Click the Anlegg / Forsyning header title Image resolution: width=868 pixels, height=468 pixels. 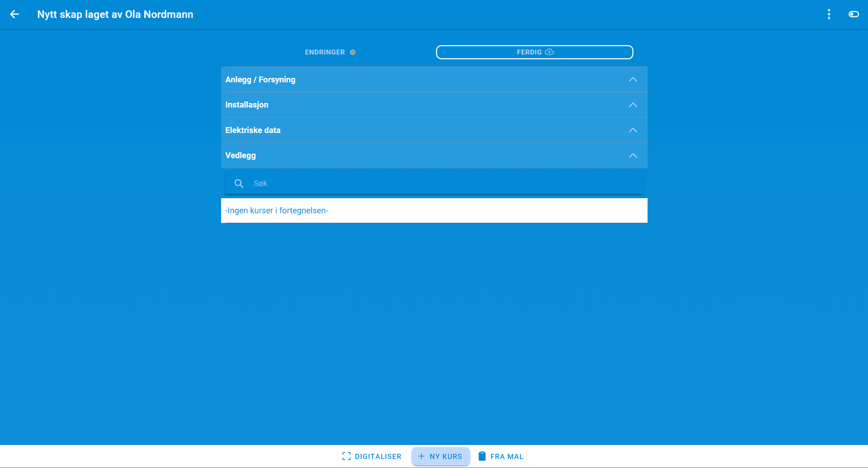coord(260,80)
